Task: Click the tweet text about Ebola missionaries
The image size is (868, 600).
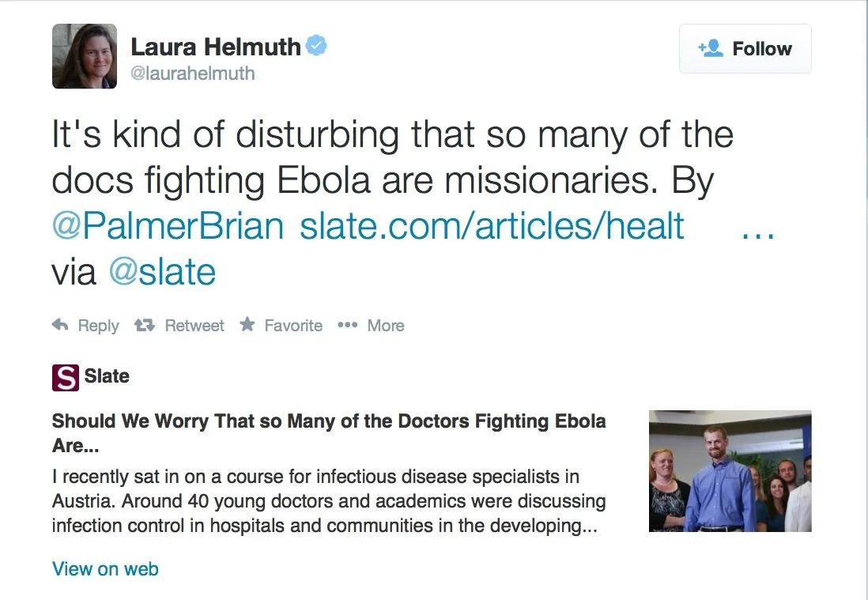Action: (393, 158)
